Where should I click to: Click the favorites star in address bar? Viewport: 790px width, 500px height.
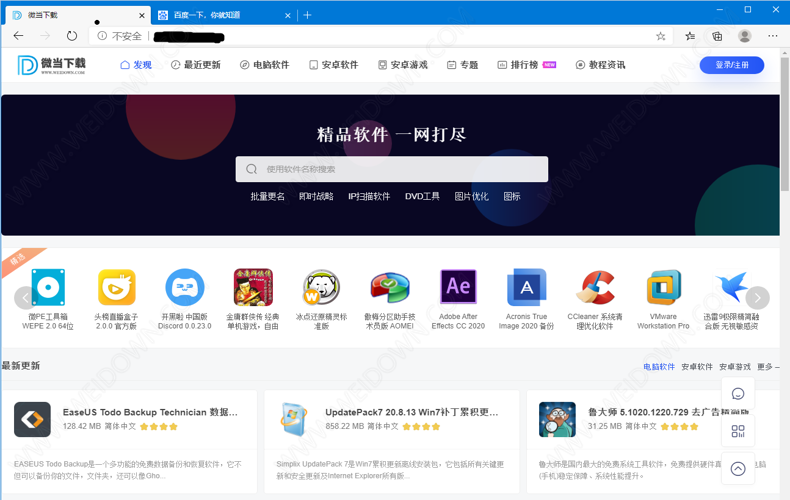tap(661, 36)
